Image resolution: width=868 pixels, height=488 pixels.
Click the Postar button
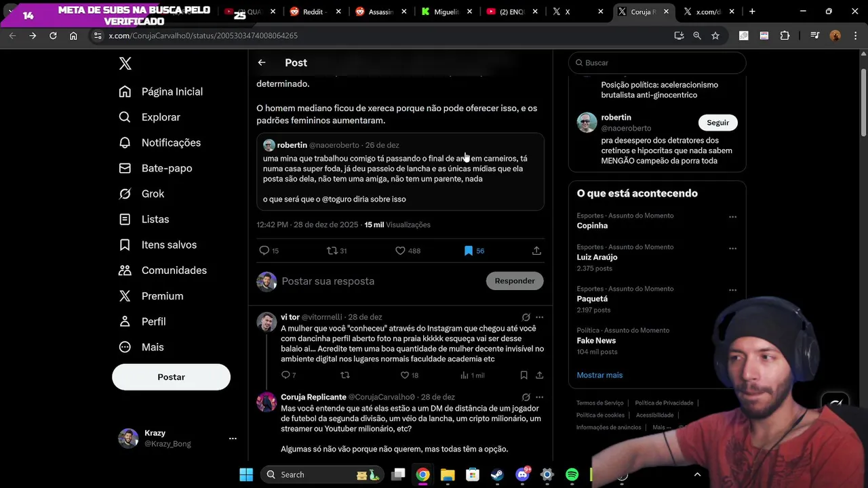point(171,377)
